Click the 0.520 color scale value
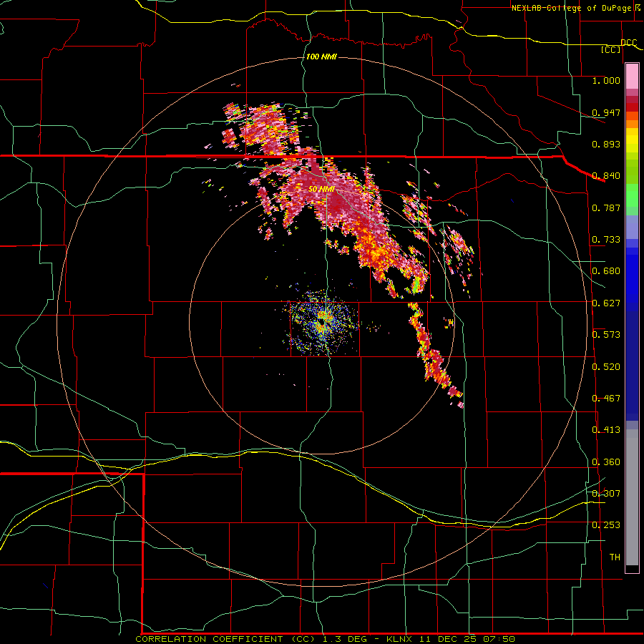Screen dimensions: 644x644 click(606, 367)
